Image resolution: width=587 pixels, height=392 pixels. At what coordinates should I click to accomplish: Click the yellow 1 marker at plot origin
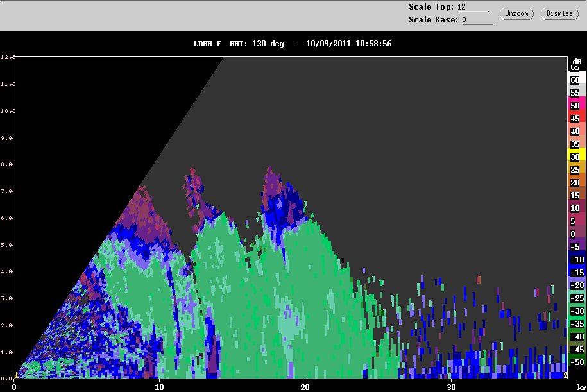pyautogui.click(x=15, y=375)
